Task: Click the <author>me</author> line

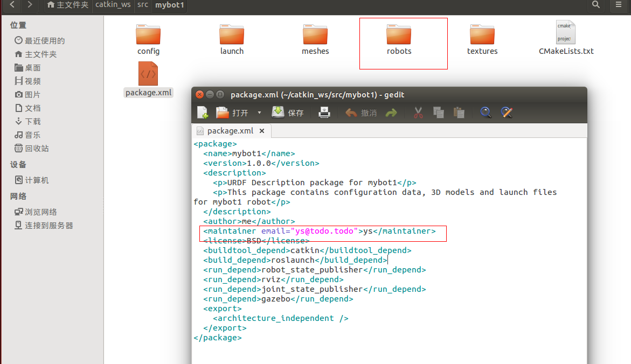Action: tap(249, 221)
